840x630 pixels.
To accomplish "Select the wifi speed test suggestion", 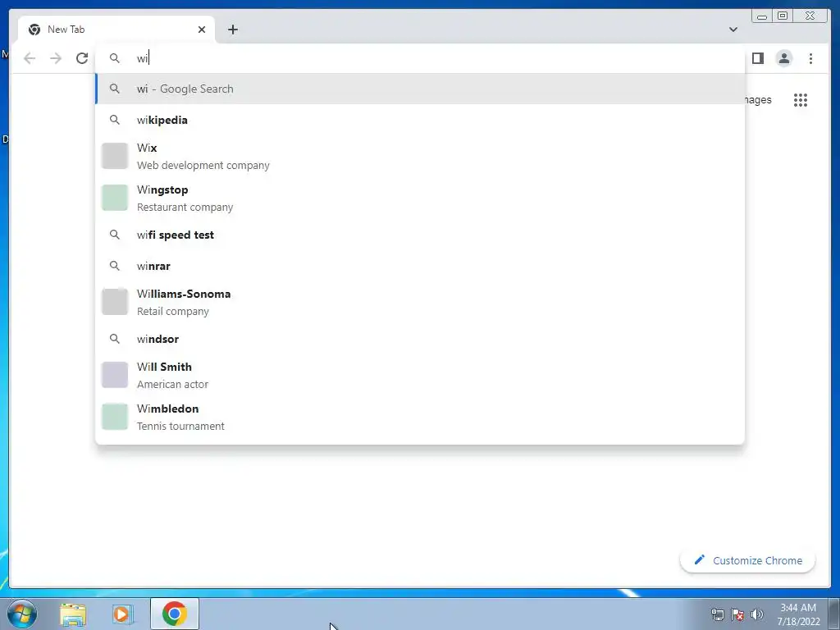I will click(420, 235).
